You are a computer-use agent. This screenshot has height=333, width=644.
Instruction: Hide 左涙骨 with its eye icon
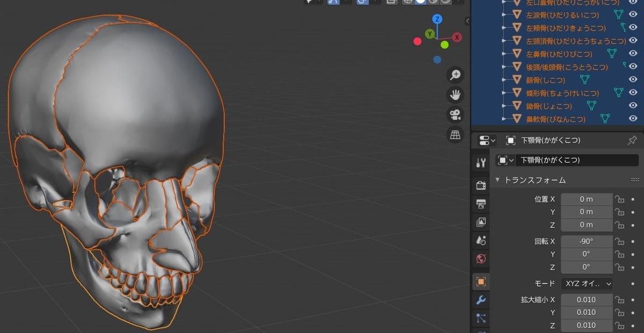click(633, 14)
